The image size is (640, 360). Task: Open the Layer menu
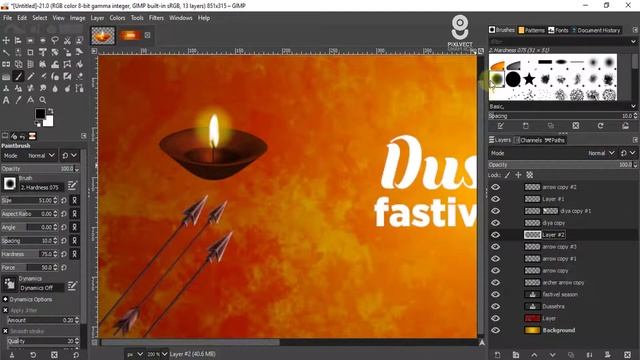click(97, 18)
